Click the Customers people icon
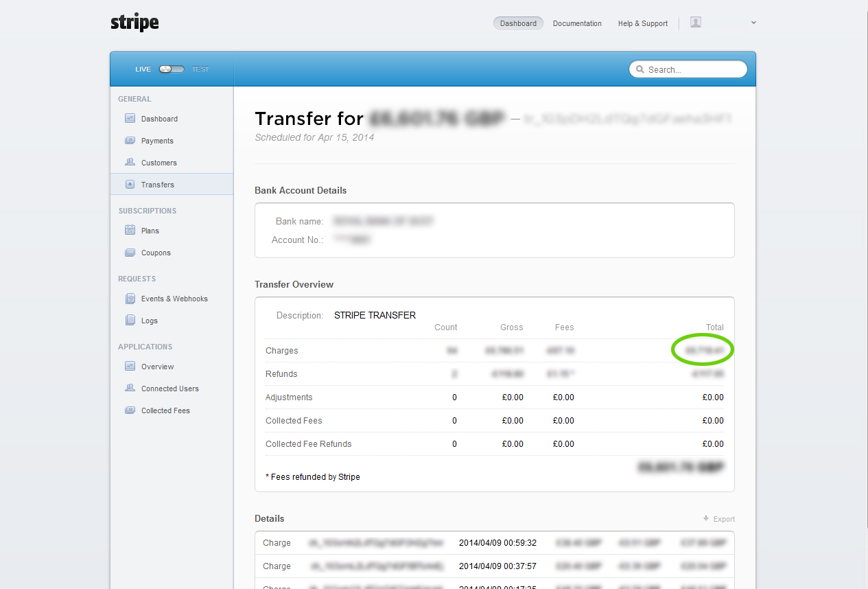This screenshot has height=589, width=868. click(x=130, y=162)
